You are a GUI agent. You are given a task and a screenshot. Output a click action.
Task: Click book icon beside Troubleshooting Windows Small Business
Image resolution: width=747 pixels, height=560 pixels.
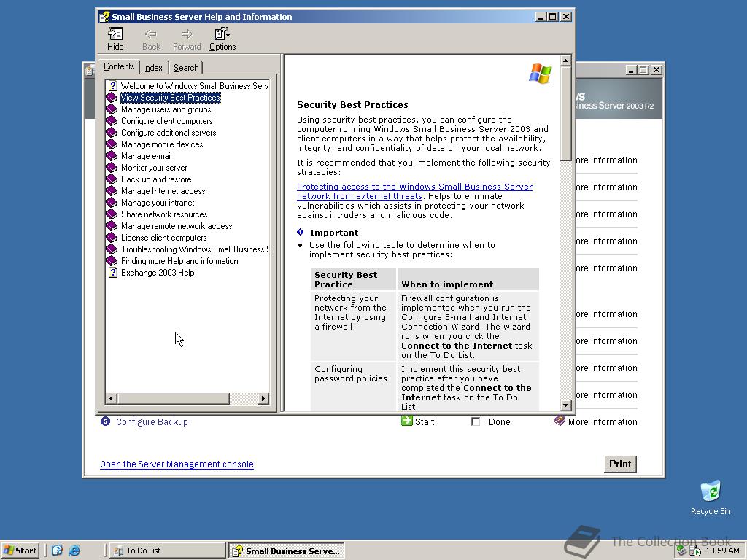112,249
